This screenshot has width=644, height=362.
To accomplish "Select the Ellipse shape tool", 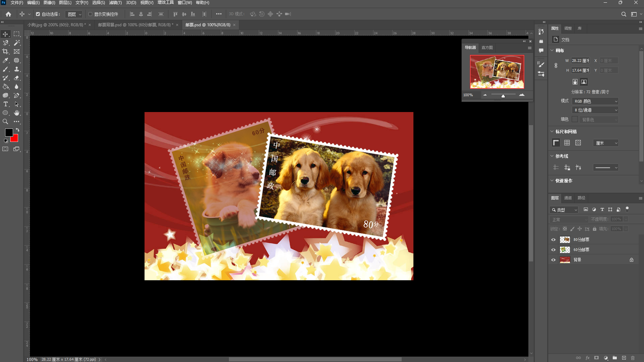I will 5,113.
